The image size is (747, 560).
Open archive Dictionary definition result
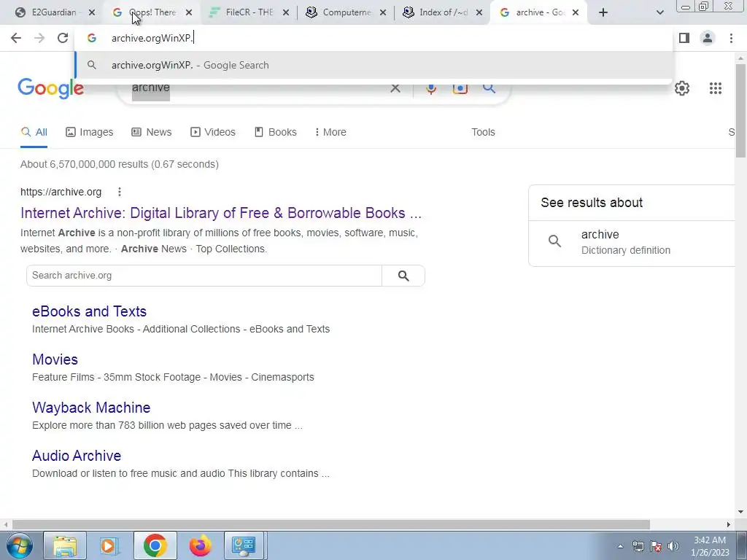tap(632, 242)
